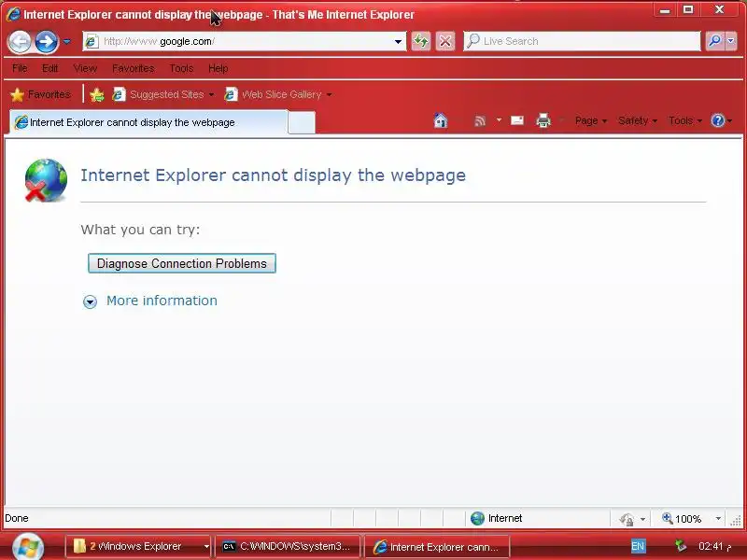Image resolution: width=747 pixels, height=560 pixels.
Task: Open the View menu
Action: coord(85,68)
